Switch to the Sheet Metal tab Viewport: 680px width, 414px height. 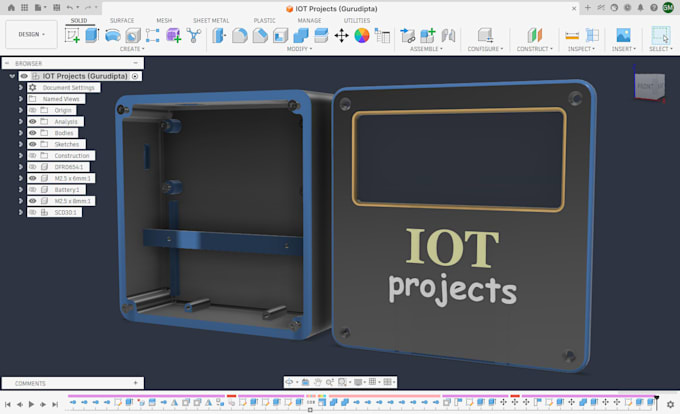coord(211,20)
